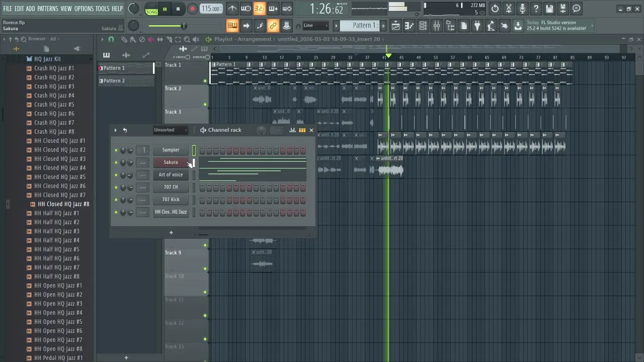Select the Sampler channel button
Viewport: 644px width, 362px height.
pyautogui.click(x=171, y=150)
